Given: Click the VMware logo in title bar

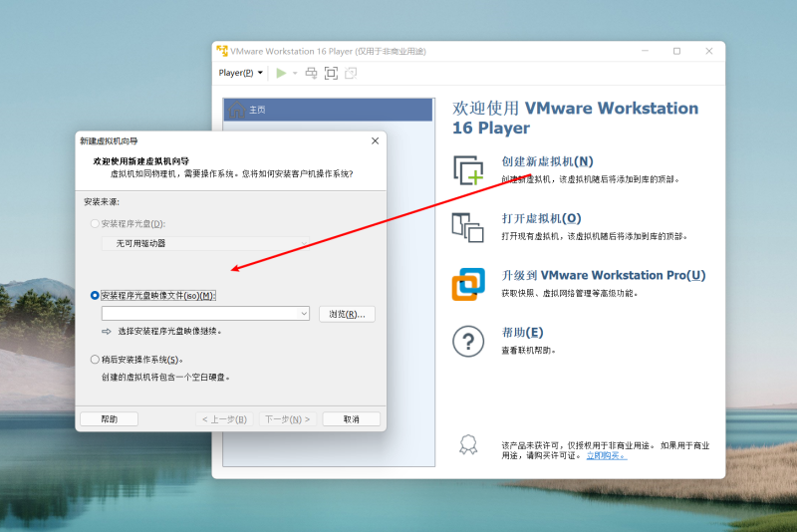Looking at the screenshot, I should [x=222, y=51].
